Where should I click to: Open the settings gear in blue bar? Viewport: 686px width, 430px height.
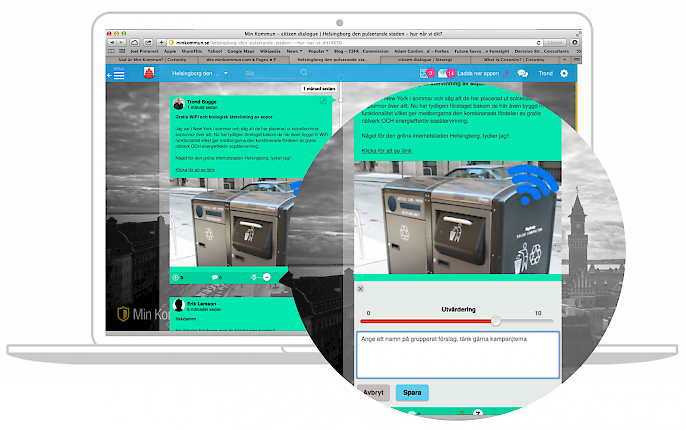point(564,73)
